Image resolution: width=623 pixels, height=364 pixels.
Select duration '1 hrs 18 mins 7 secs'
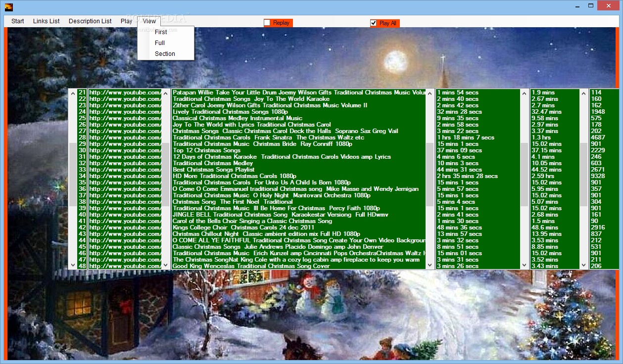pos(466,137)
